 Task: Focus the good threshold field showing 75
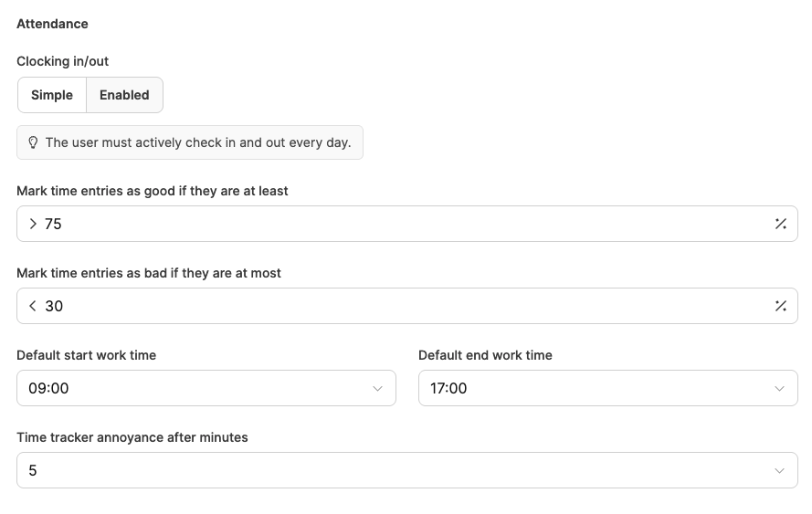click(402, 224)
